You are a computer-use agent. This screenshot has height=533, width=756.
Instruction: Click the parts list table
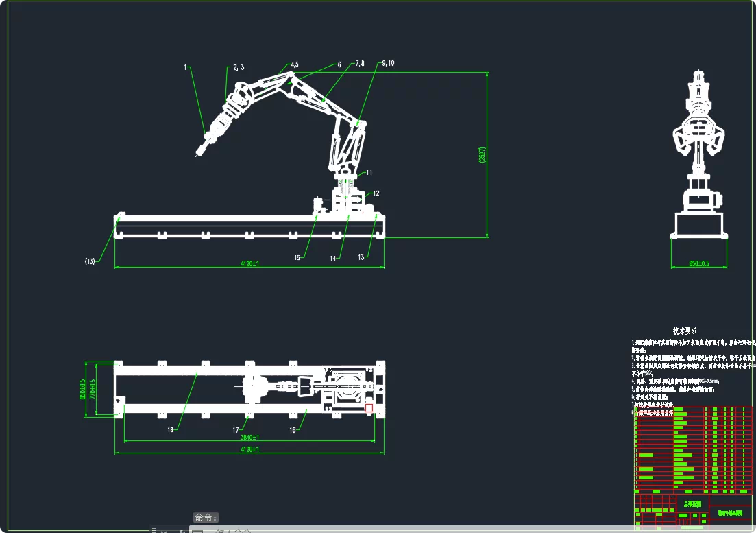click(693, 450)
